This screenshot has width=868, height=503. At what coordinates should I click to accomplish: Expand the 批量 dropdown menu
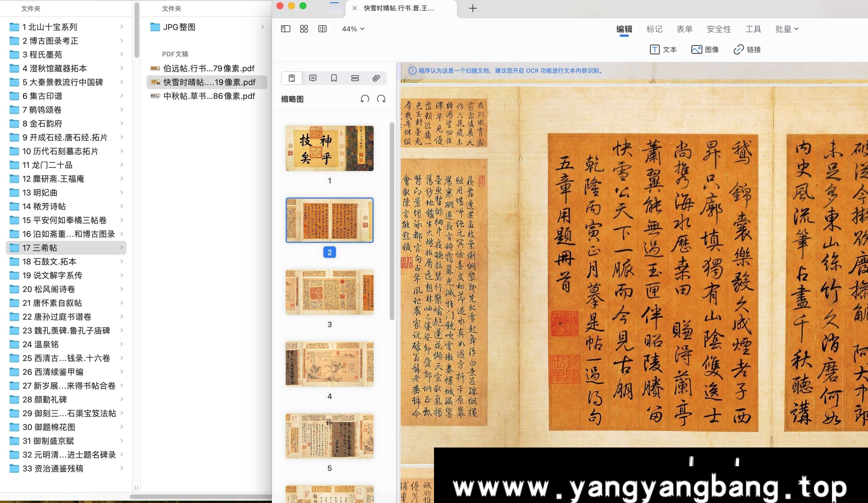click(786, 28)
